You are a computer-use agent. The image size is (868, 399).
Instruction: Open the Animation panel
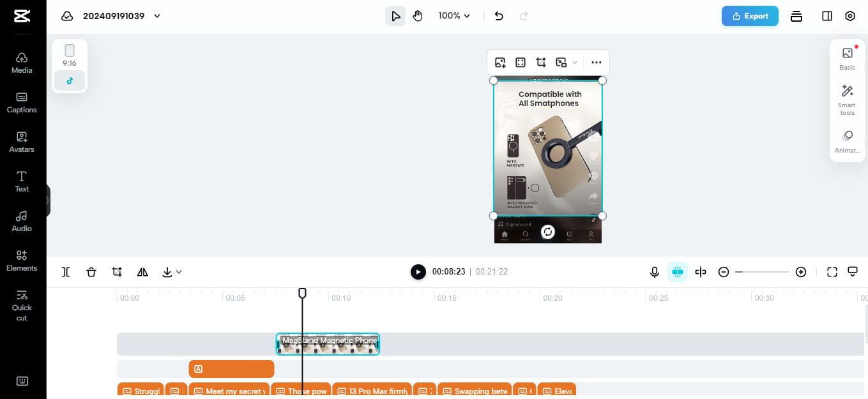[848, 142]
